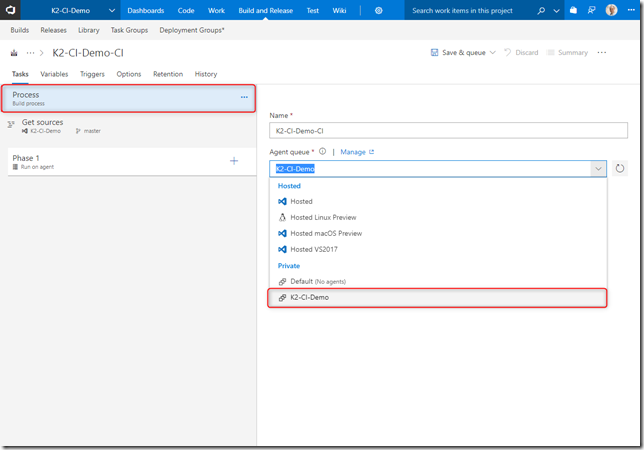Click the search magnifier icon

pos(541,11)
